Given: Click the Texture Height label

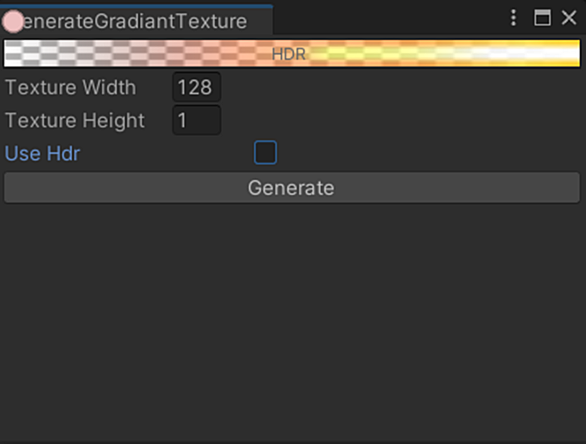Looking at the screenshot, I should click(x=75, y=120).
